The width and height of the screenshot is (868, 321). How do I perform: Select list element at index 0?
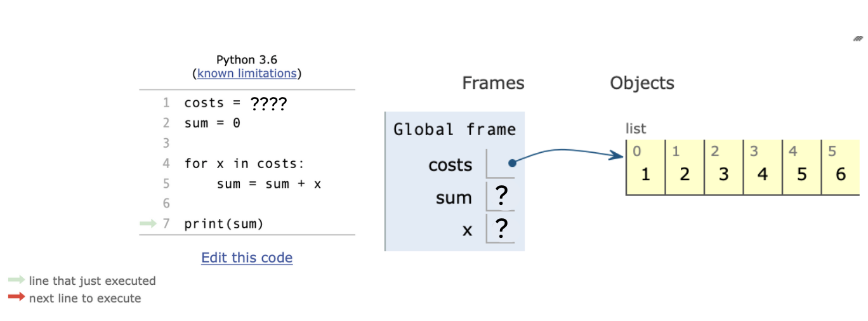(x=646, y=167)
